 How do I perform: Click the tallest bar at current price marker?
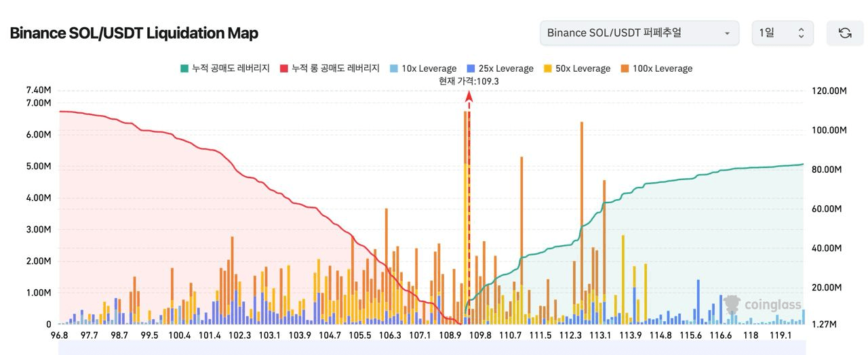click(465, 217)
